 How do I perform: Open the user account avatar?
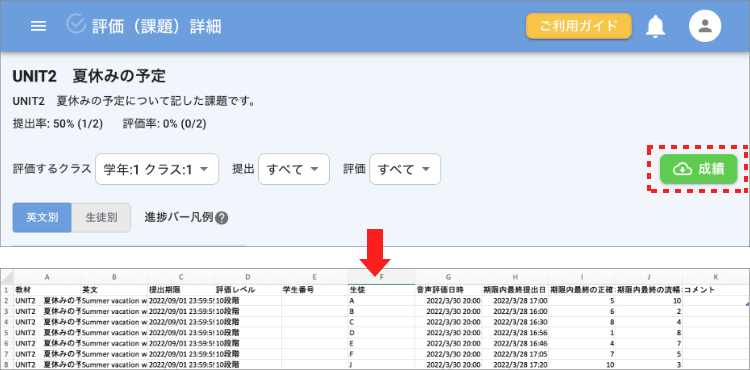tap(705, 26)
